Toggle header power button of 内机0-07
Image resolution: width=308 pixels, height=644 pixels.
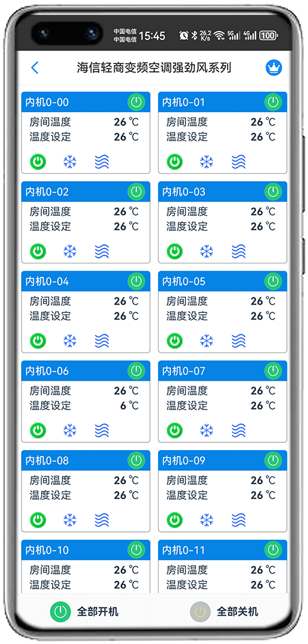[273, 371]
